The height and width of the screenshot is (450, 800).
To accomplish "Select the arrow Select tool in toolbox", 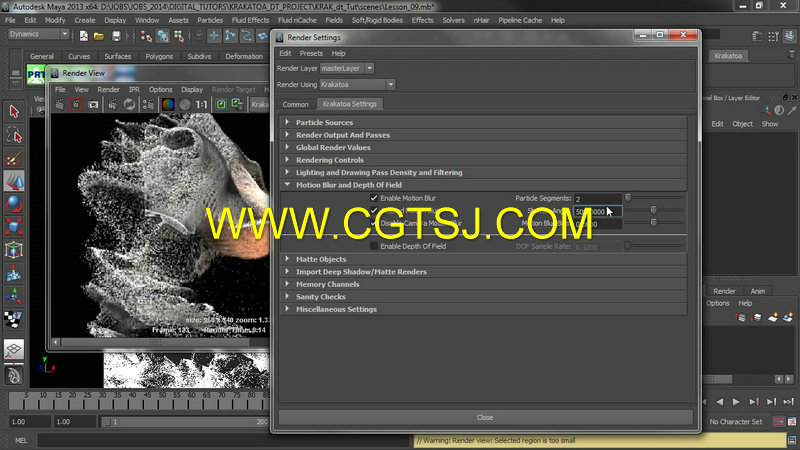I will [x=14, y=111].
